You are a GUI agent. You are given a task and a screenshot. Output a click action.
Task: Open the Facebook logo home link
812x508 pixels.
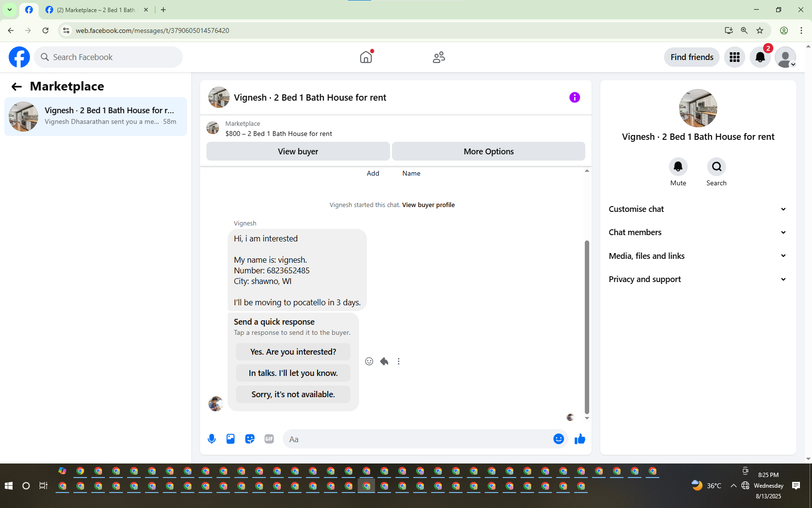pyautogui.click(x=19, y=57)
